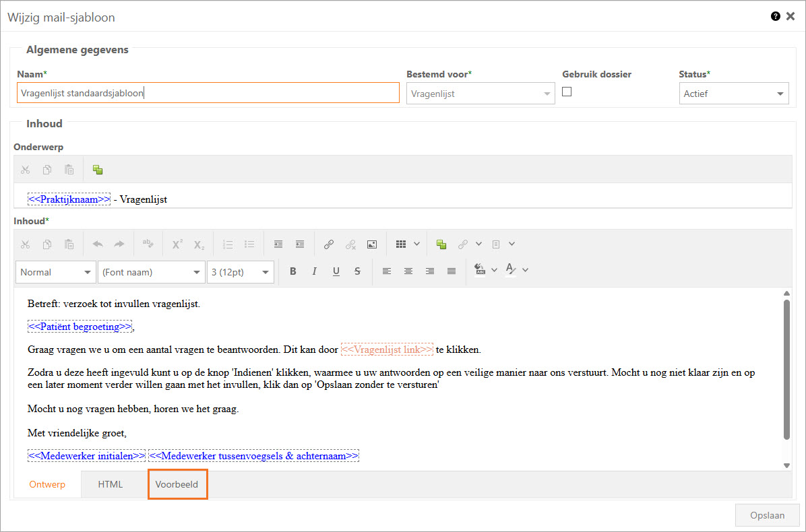
Task: Toggle Underline formatting
Action: pyautogui.click(x=336, y=271)
